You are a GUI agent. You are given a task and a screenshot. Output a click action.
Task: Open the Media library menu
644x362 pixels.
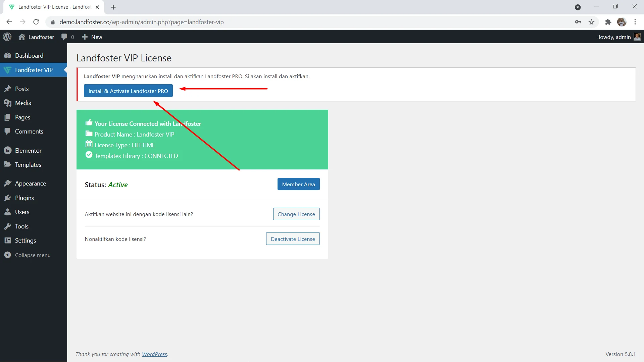(x=34, y=103)
